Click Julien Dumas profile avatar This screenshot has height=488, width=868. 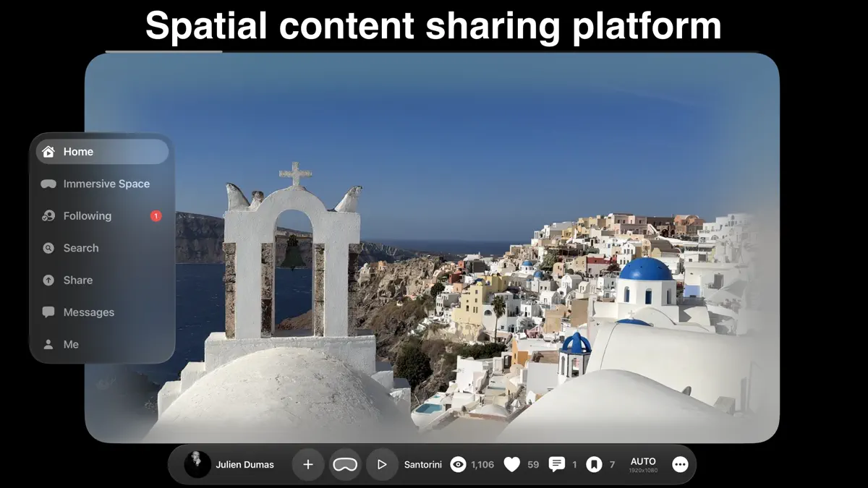click(x=197, y=464)
